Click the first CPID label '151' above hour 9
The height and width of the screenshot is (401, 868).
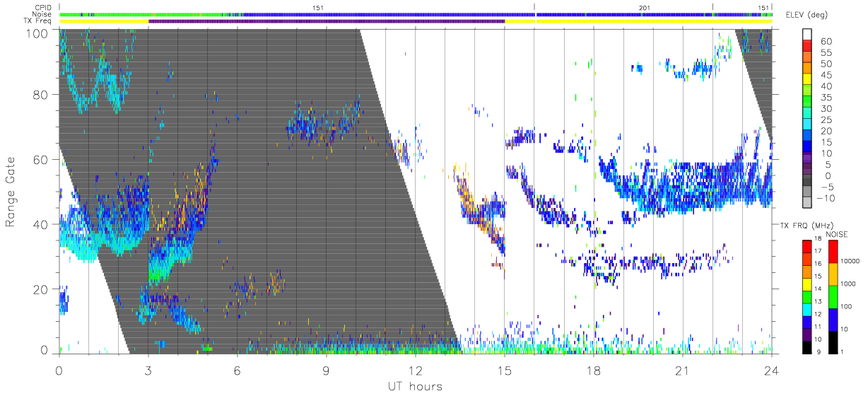point(318,8)
